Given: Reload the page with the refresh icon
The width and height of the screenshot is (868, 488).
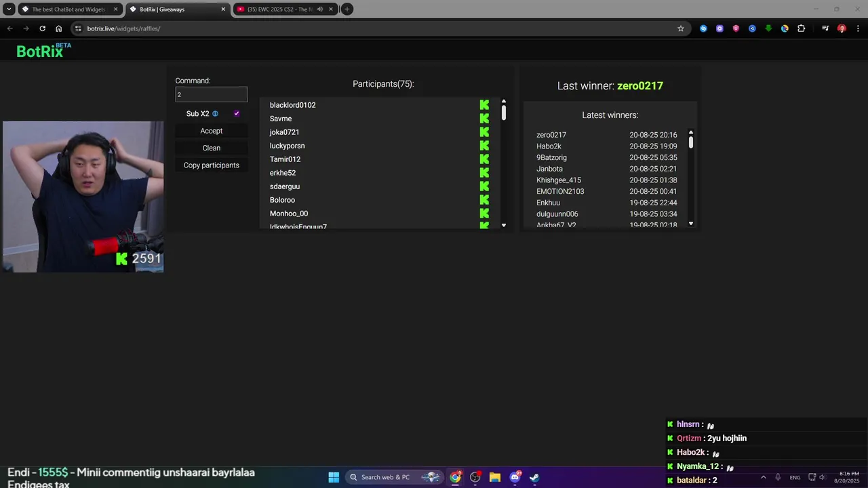Looking at the screenshot, I should click(42, 28).
